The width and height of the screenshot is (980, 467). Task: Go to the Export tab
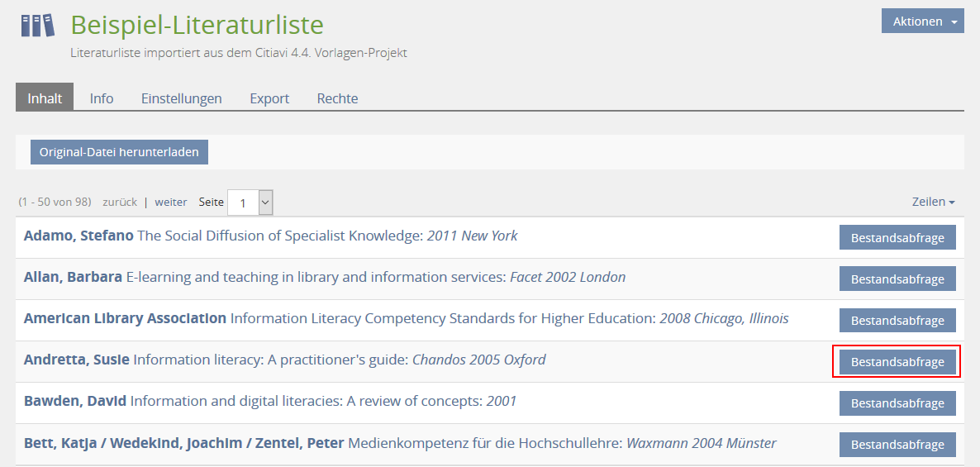(x=269, y=98)
